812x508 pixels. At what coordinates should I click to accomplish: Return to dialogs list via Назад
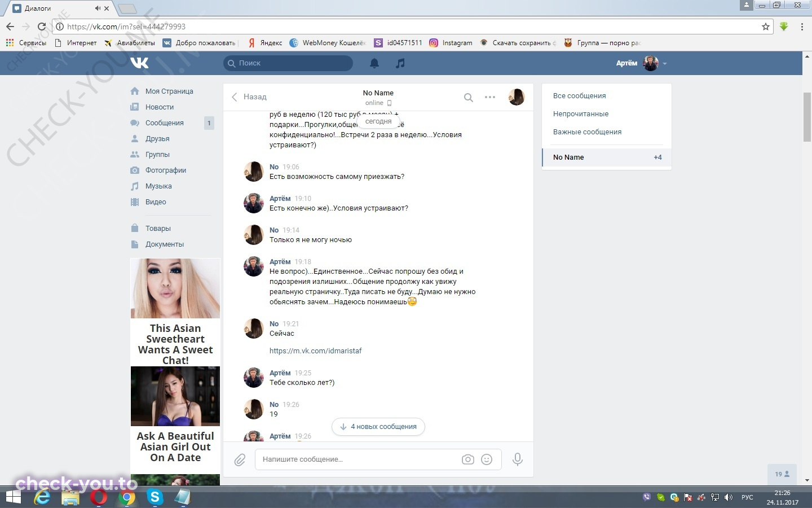tap(249, 97)
